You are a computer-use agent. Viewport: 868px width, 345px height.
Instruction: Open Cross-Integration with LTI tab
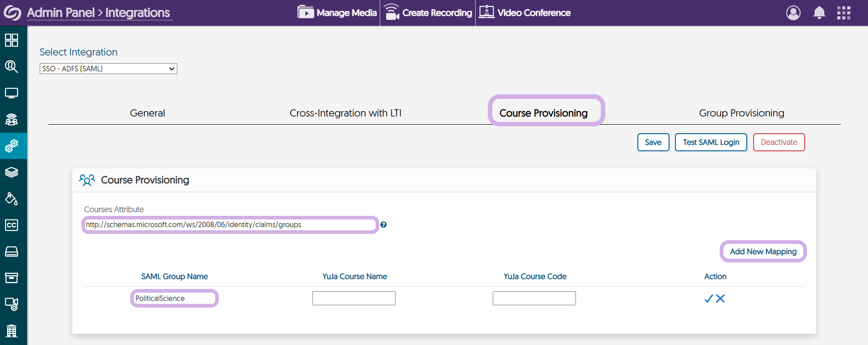tap(345, 113)
